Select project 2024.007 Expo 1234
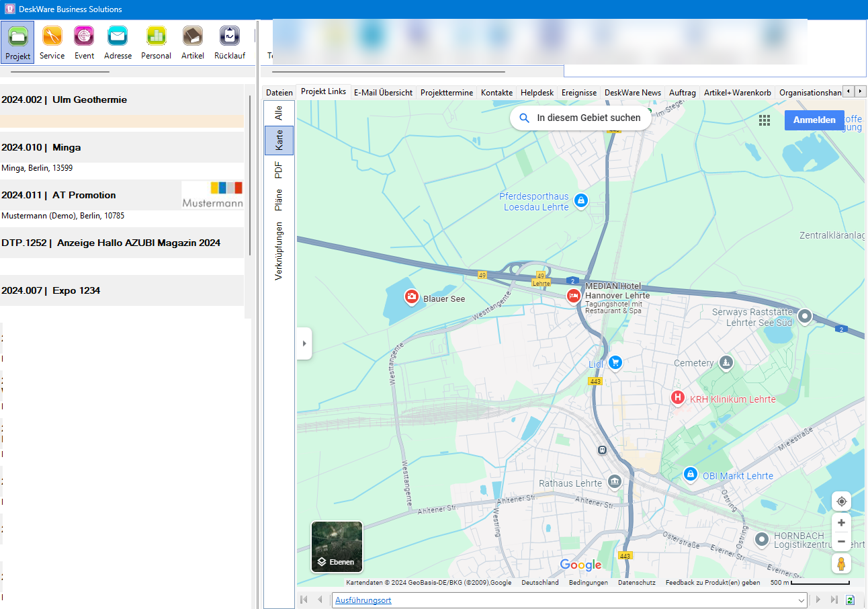The width and height of the screenshot is (868, 609). pos(122,290)
